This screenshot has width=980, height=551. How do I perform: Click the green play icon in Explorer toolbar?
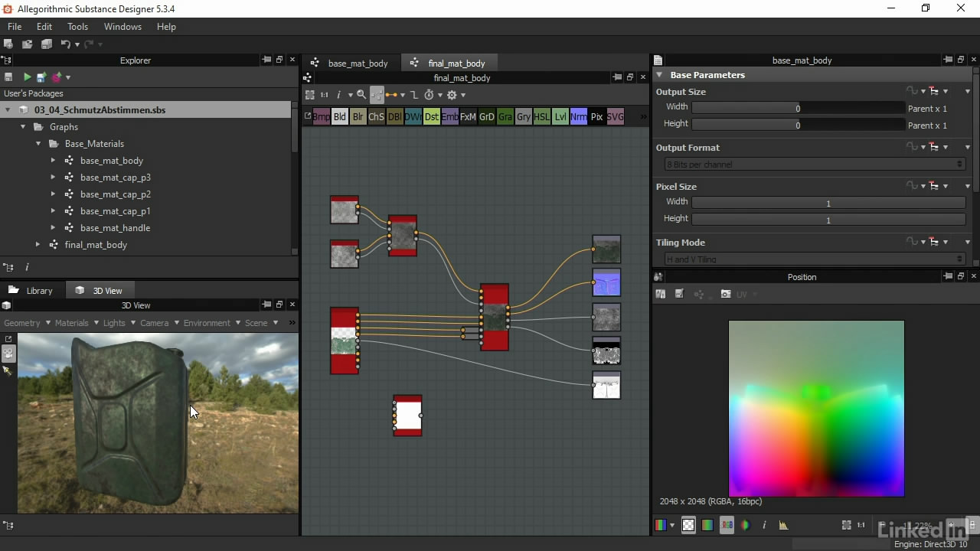28,77
